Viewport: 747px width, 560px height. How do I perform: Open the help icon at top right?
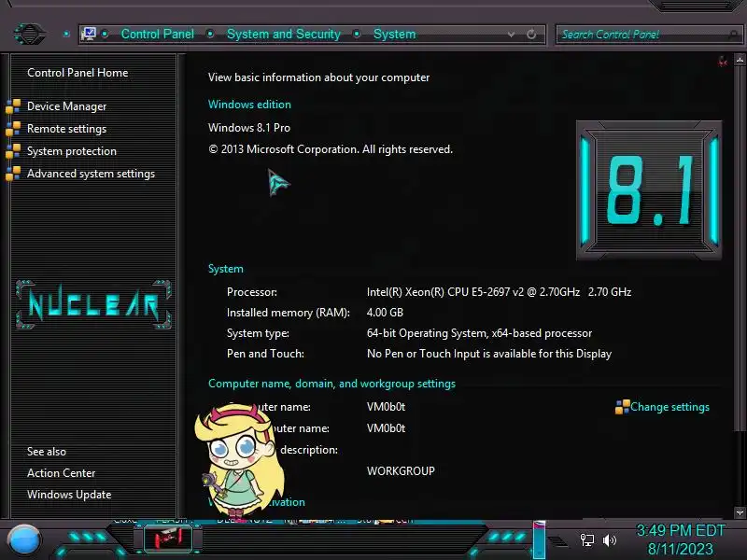tap(723, 61)
